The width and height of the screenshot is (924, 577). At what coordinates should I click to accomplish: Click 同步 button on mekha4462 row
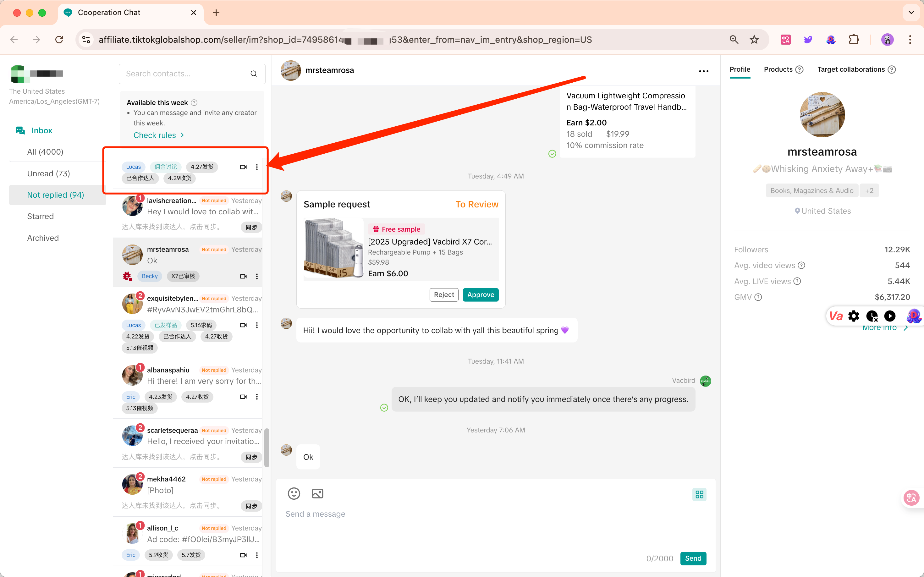point(251,506)
